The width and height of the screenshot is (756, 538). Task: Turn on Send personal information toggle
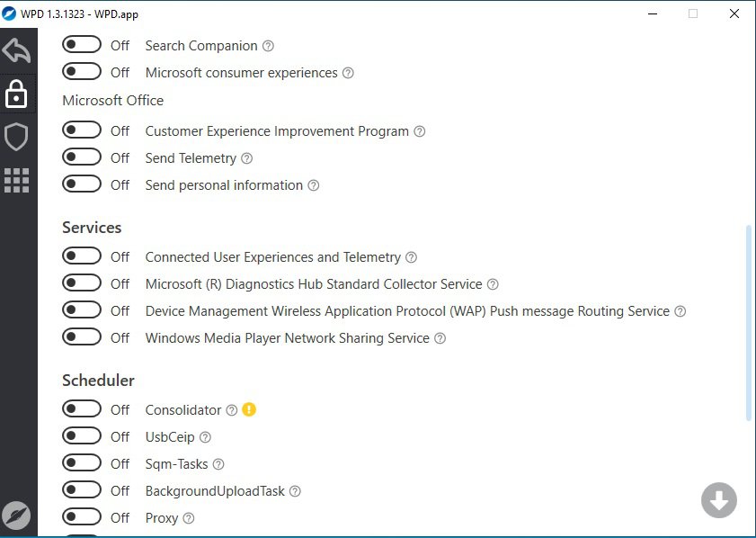[82, 184]
